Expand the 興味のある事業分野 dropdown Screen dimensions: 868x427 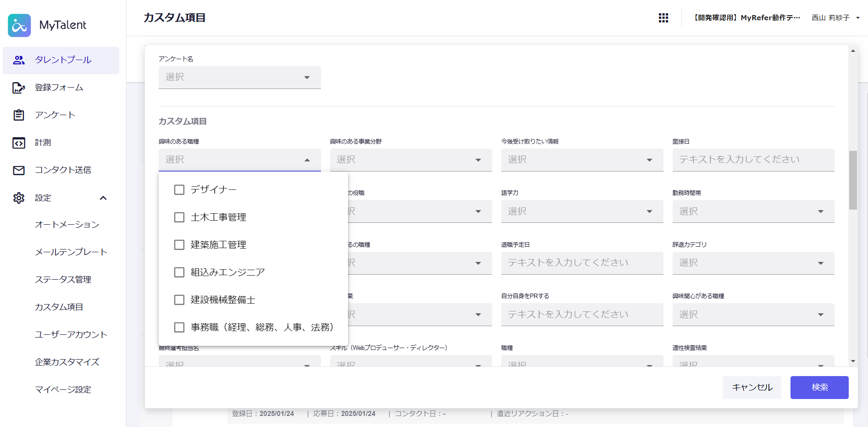click(410, 160)
